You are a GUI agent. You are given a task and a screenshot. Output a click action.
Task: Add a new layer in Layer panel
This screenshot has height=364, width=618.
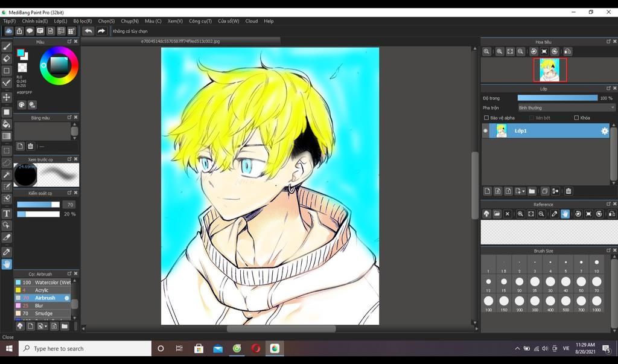[x=487, y=191]
